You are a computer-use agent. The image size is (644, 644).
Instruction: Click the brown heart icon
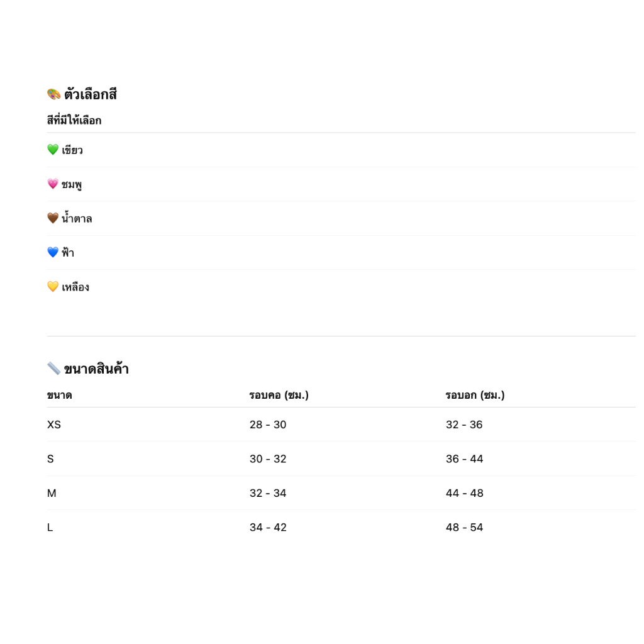pos(53,218)
